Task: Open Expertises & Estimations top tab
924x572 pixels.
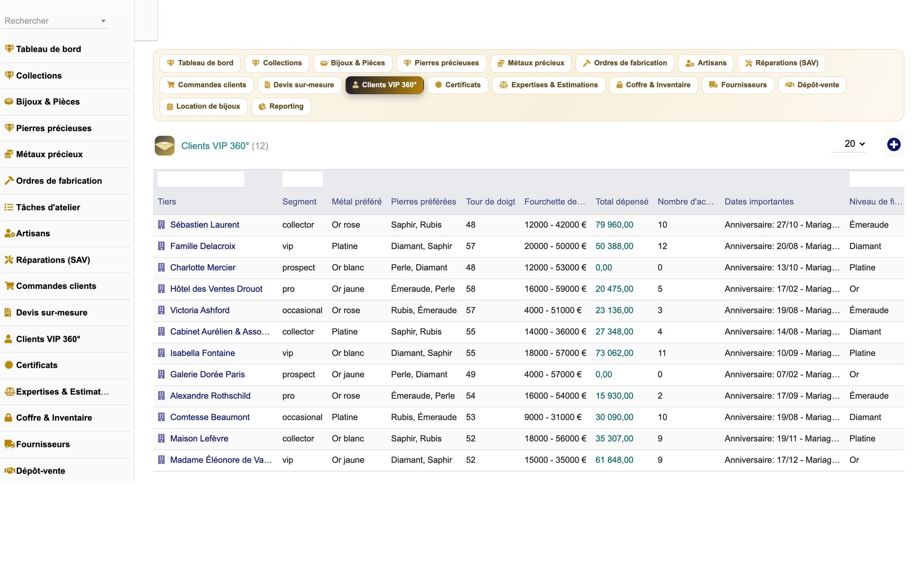Action: (548, 85)
